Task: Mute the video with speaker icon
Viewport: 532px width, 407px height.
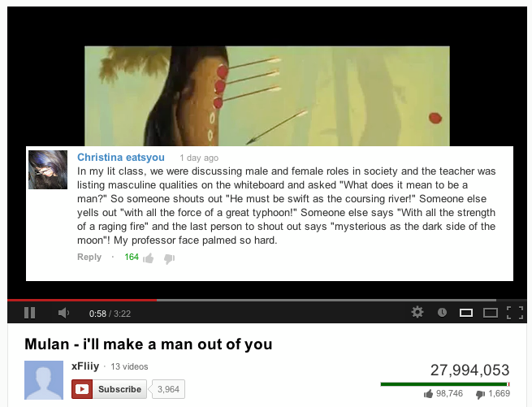Action: coord(63,313)
